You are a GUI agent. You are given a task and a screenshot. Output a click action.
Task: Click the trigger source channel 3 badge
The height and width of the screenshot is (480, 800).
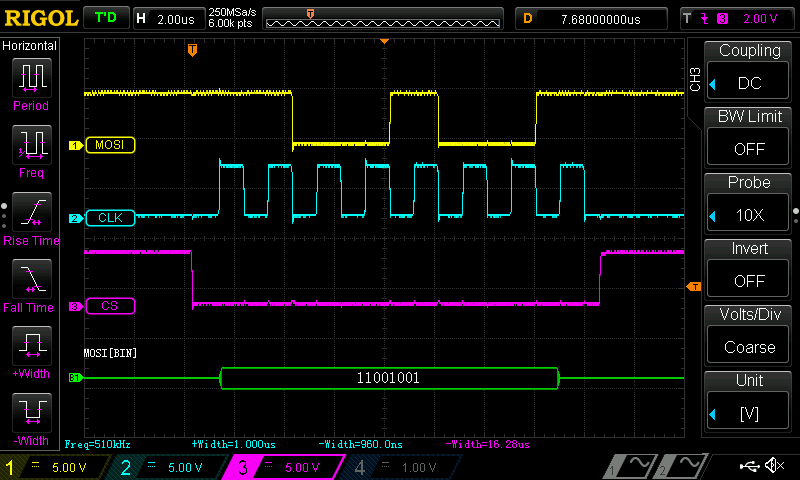(x=722, y=19)
